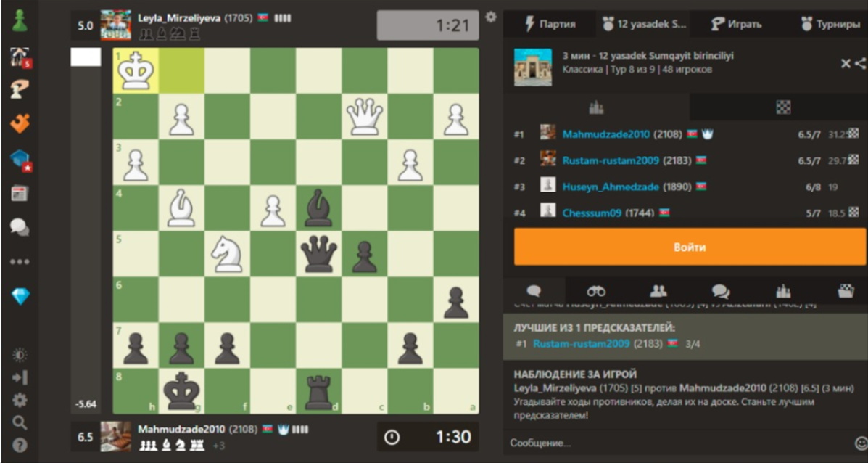Open the newspaper News icon in sidebar
This screenshot has width=868, height=463.
pos(20,193)
